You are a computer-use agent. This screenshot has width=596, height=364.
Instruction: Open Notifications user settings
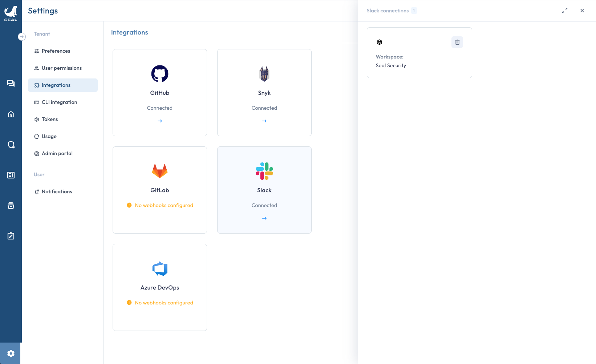pyautogui.click(x=63, y=191)
